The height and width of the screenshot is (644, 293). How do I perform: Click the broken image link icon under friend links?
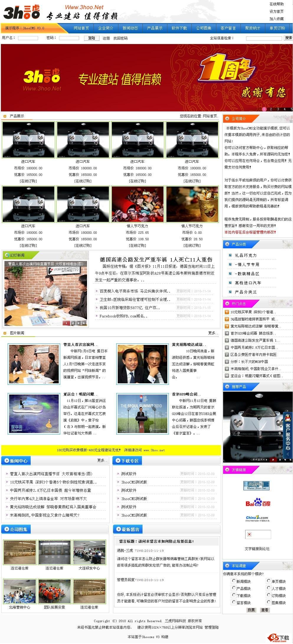click(x=249, y=534)
